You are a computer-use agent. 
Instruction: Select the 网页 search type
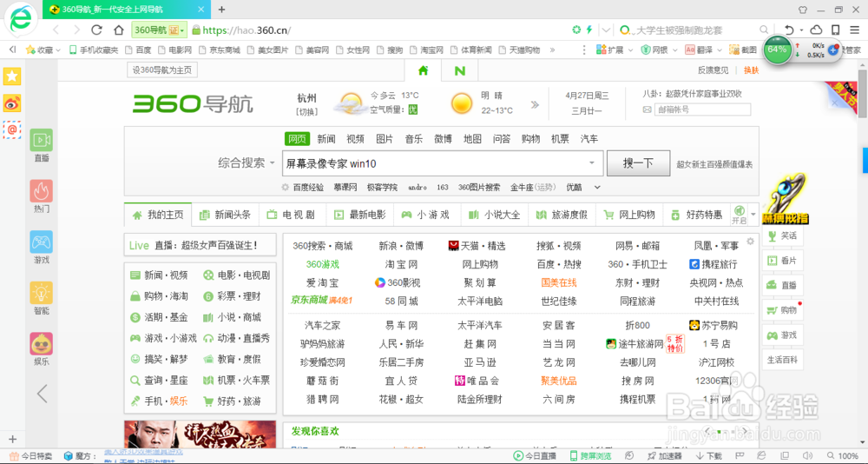pyautogui.click(x=297, y=138)
